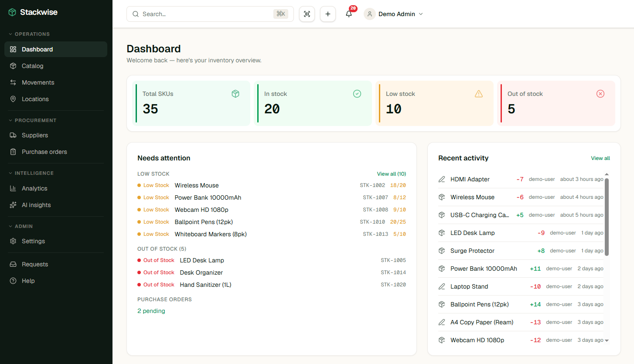This screenshot has width=634, height=364.
Task: Click the Stackwise logo icon
Action: [x=12, y=12]
